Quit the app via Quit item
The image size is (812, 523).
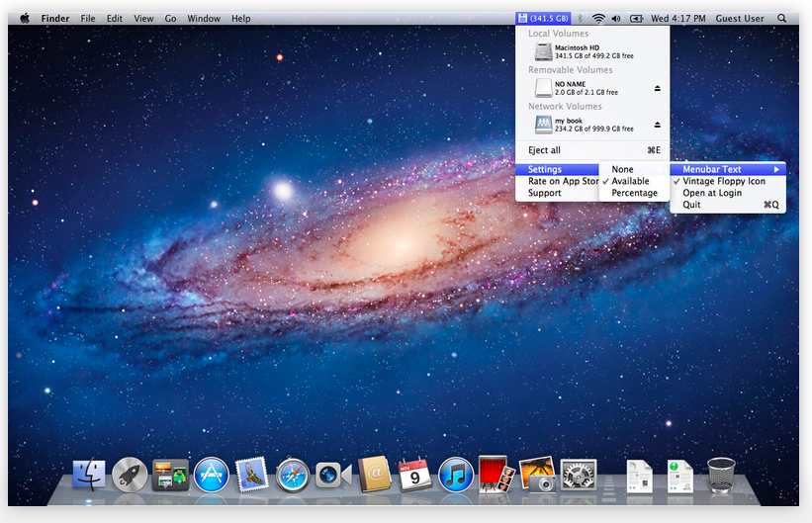click(691, 206)
